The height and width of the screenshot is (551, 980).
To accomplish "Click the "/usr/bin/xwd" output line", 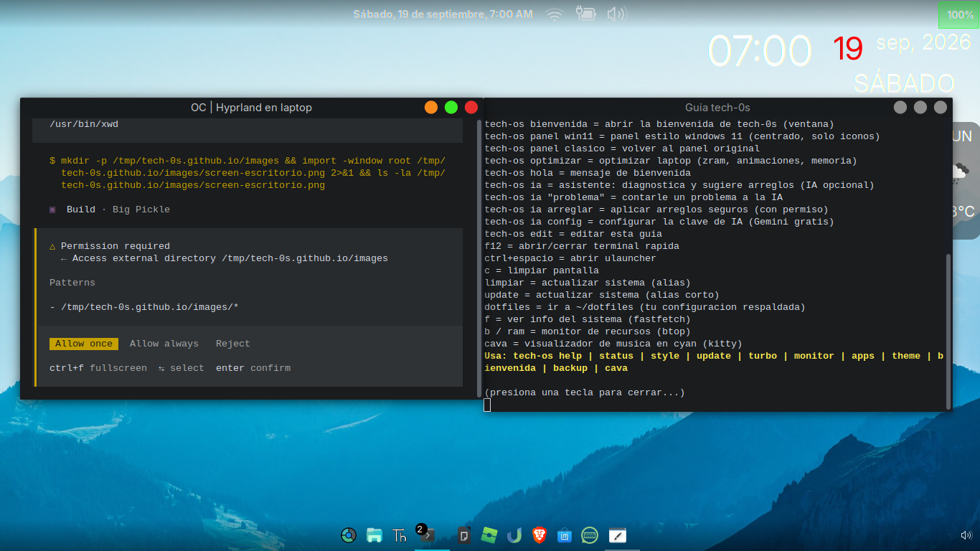I will (x=84, y=124).
